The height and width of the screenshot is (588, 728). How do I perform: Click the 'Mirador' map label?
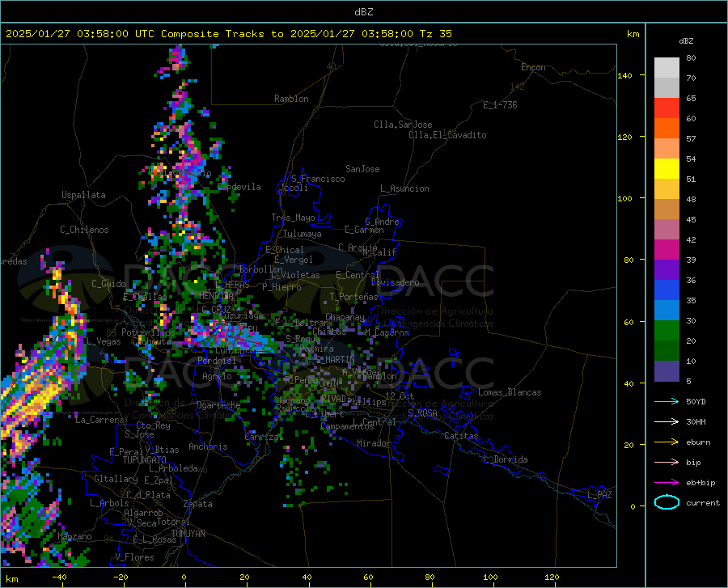(373, 443)
